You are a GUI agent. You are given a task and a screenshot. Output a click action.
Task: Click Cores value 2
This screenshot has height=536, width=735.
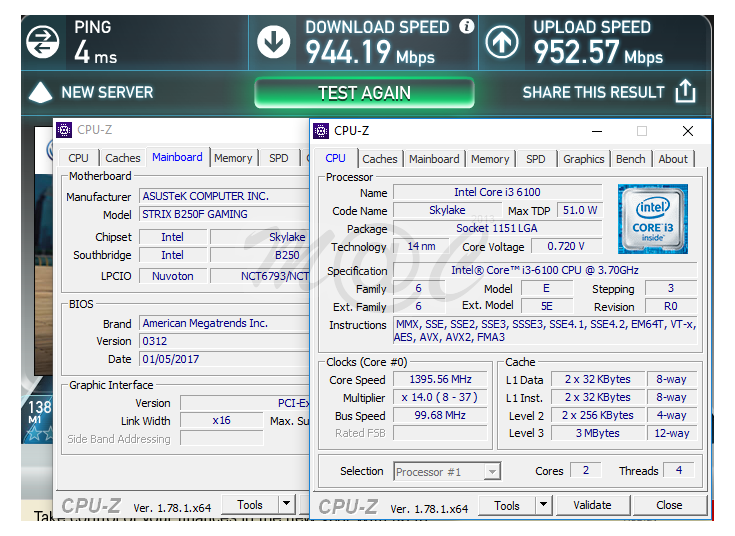click(585, 470)
